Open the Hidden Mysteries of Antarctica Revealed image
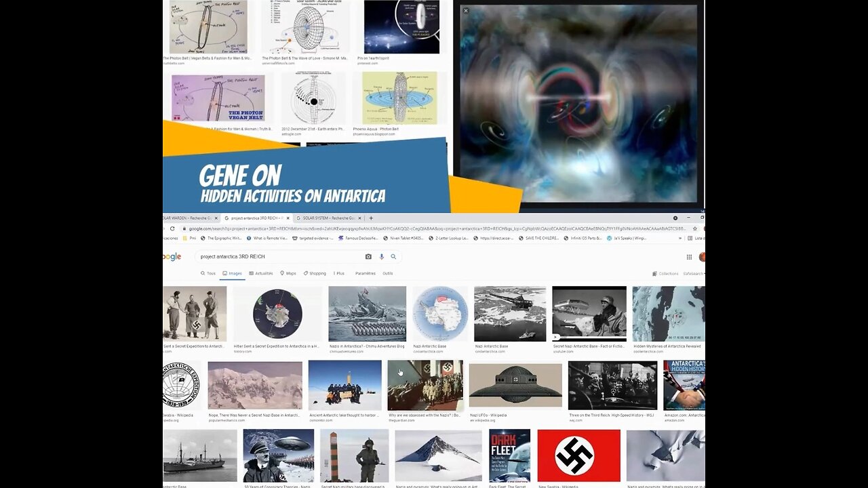Image resolution: width=868 pixels, height=488 pixels. pos(669,314)
